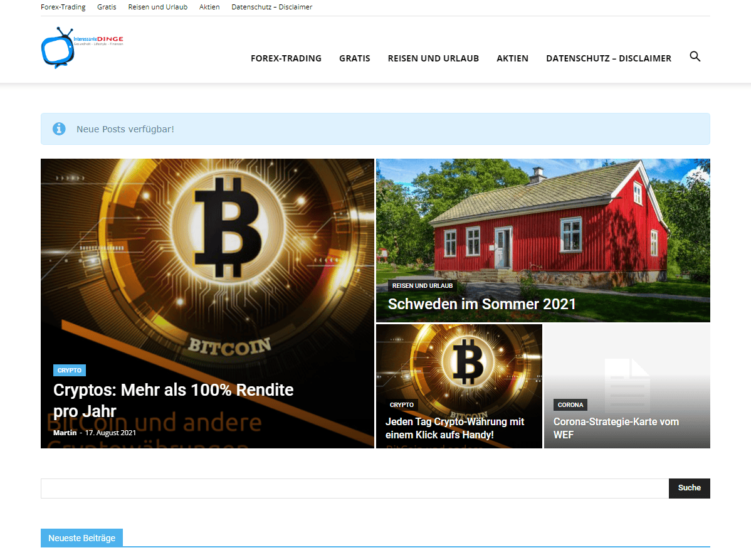This screenshot has width=751, height=560.
Task: Click the CORONA category tag
Action: tap(570, 404)
